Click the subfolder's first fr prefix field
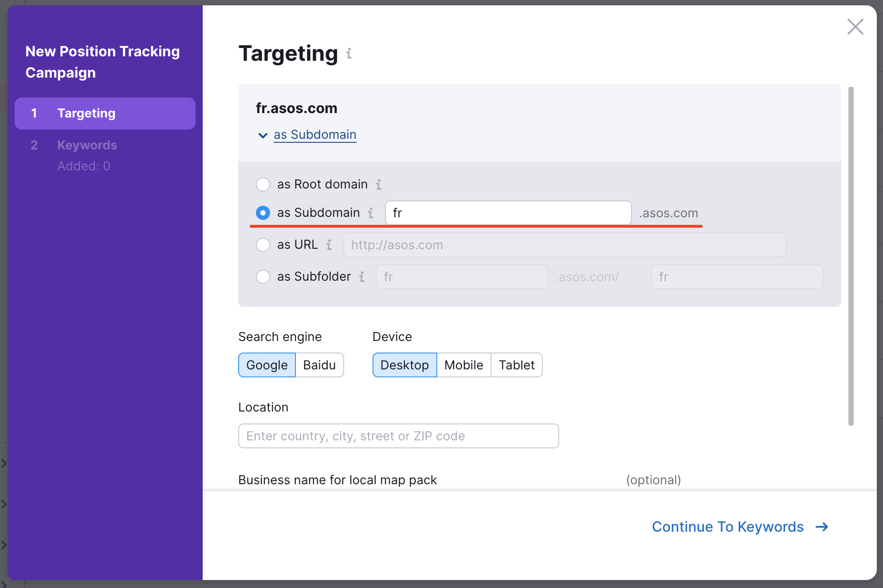Image resolution: width=883 pixels, height=588 pixels. click(462, 277)
